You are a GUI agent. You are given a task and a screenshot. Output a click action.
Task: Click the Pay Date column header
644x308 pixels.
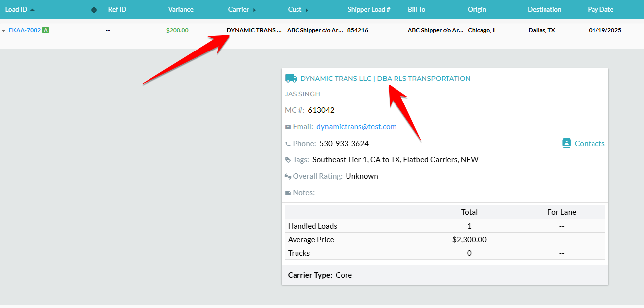pyautogui.click(x=600, y=9)
